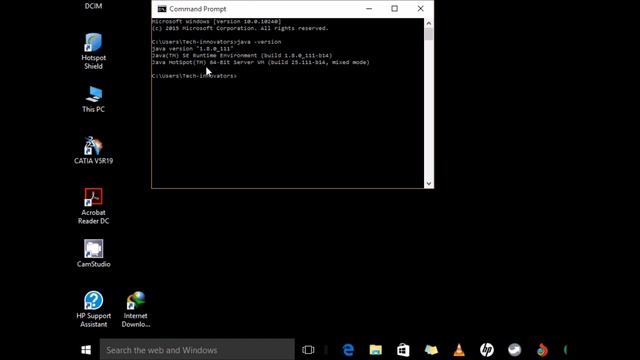Launch Acrobat Reader DC from desktop
Viewport: 640px width, 360px height.
point(93,206)
